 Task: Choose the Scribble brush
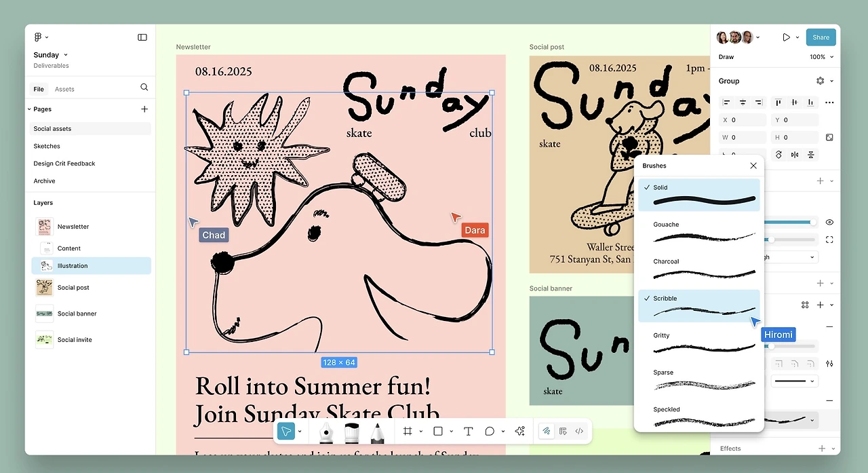(x=699, y=305)
